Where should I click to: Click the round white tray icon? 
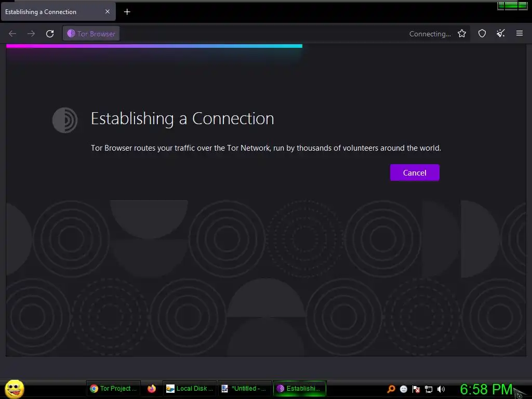point(403,389)
